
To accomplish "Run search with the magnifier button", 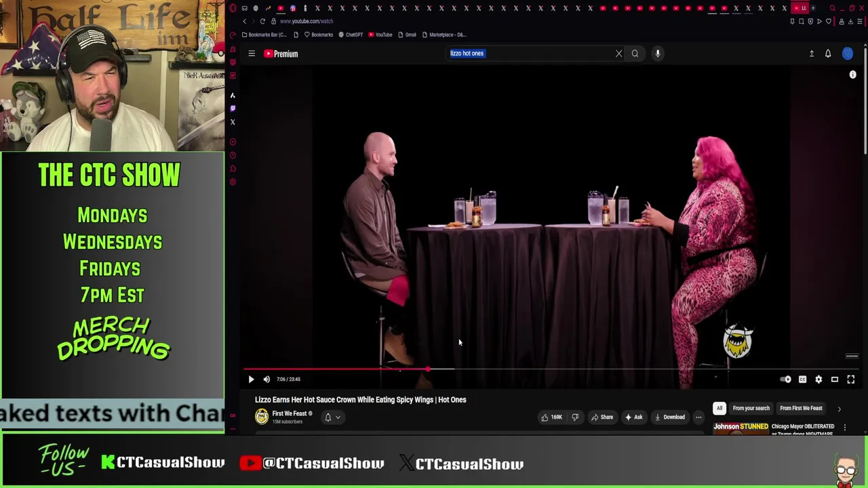I will click(x=635, y=54).
